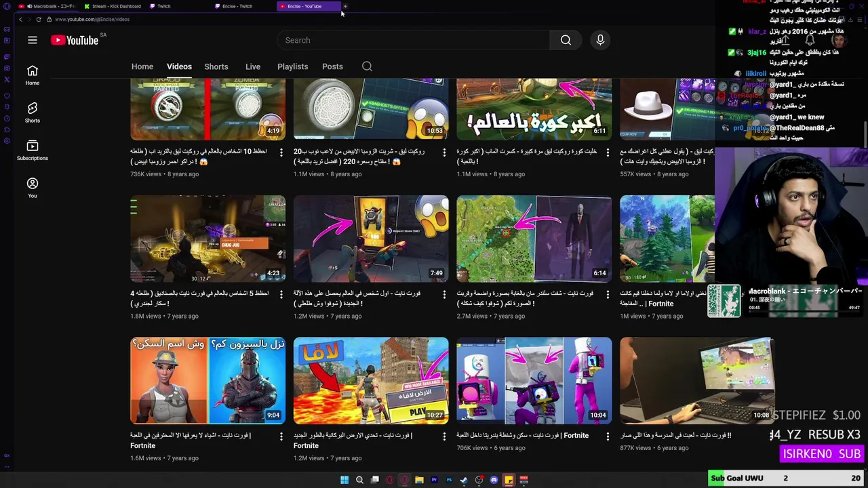Open channel search magnifier next to Posts
This screenshot has width=868, height=488.
(367, 66)
